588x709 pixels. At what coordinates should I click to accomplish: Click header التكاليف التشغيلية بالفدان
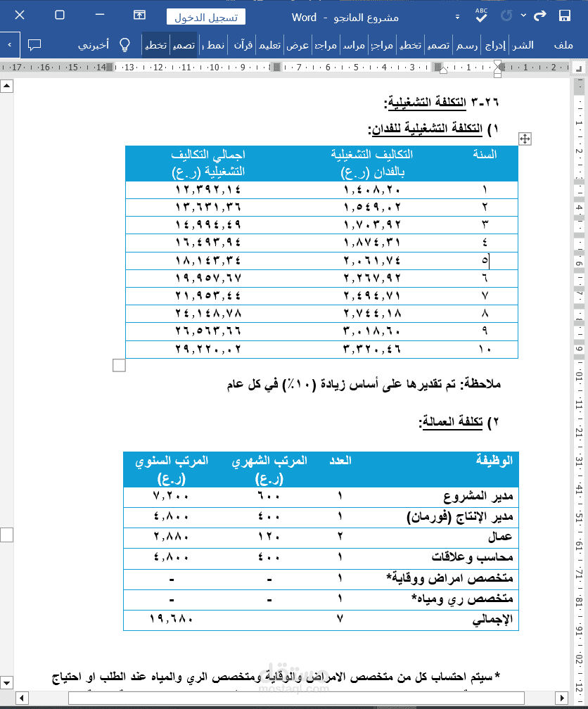click(x=372, y=163)
